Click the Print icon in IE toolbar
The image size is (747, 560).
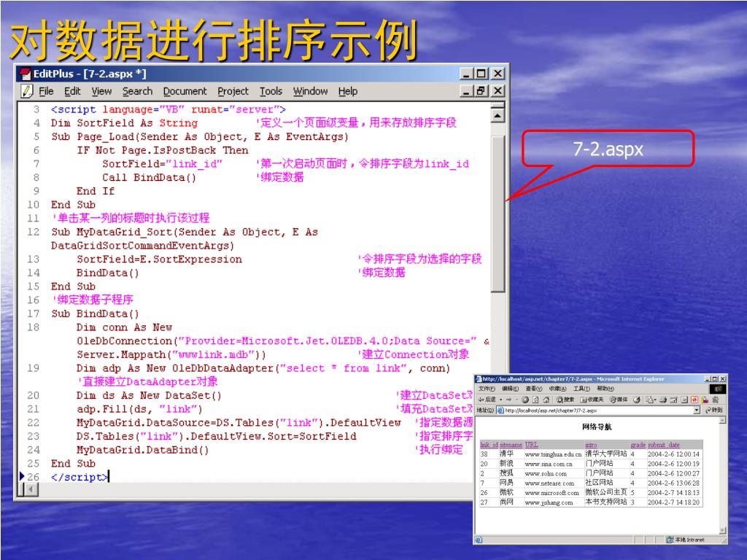pyautogui.click(x=662, y=400)
